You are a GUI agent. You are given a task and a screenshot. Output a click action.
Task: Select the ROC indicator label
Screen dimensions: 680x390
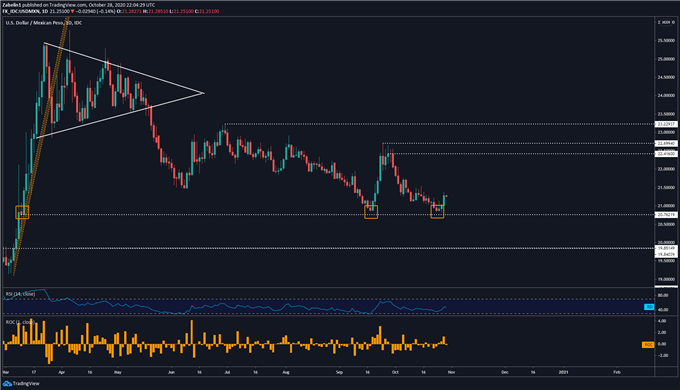(20, 322)
